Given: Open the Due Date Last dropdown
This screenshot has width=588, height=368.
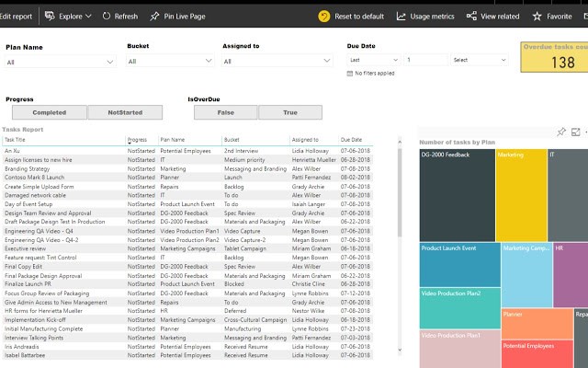Looking at the screenshot, I should [374, 60].
